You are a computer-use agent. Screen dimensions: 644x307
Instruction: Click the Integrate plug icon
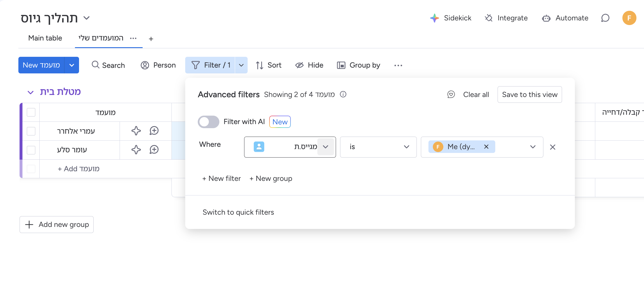click(489, 18)
